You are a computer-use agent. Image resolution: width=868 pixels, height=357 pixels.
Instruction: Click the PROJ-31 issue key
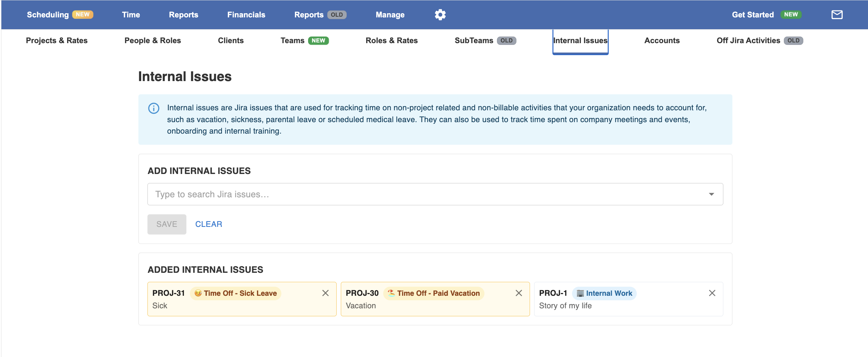169,293
